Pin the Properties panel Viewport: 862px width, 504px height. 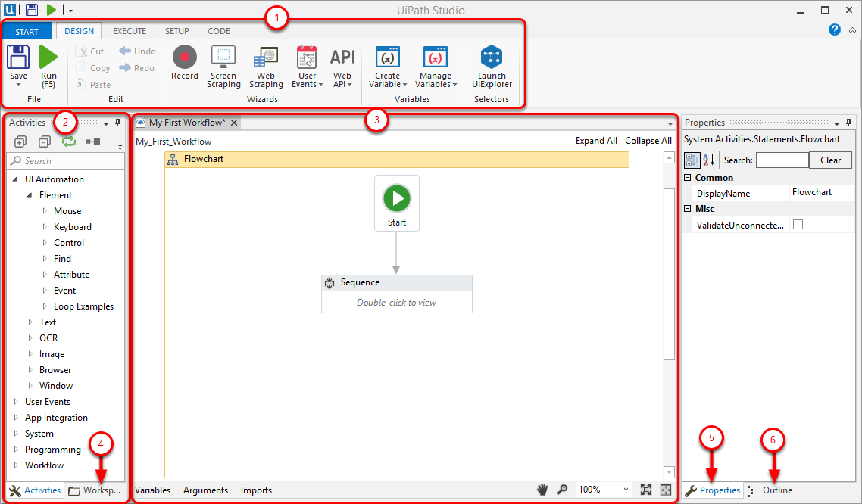pos(849,123)
